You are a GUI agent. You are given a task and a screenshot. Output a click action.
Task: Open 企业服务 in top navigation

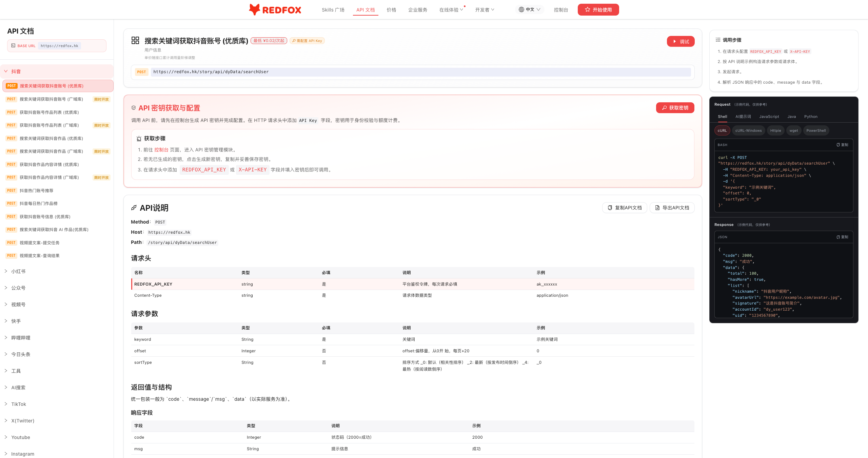pos(418,10)
